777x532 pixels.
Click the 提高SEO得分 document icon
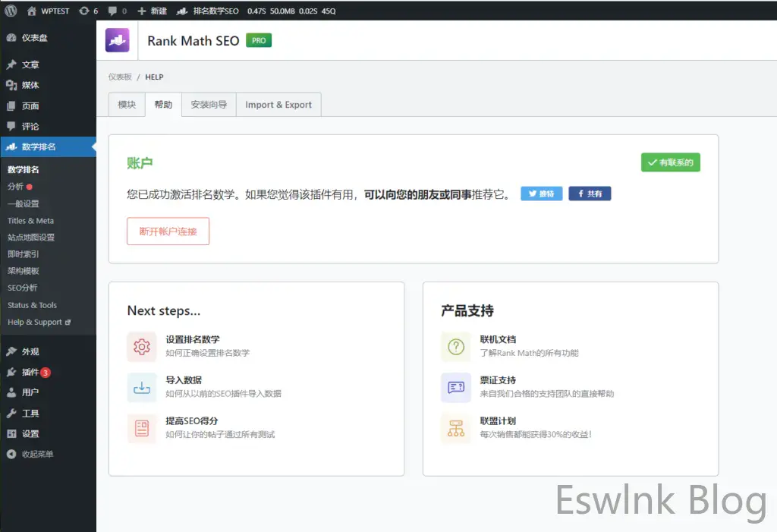coord(142,428)
